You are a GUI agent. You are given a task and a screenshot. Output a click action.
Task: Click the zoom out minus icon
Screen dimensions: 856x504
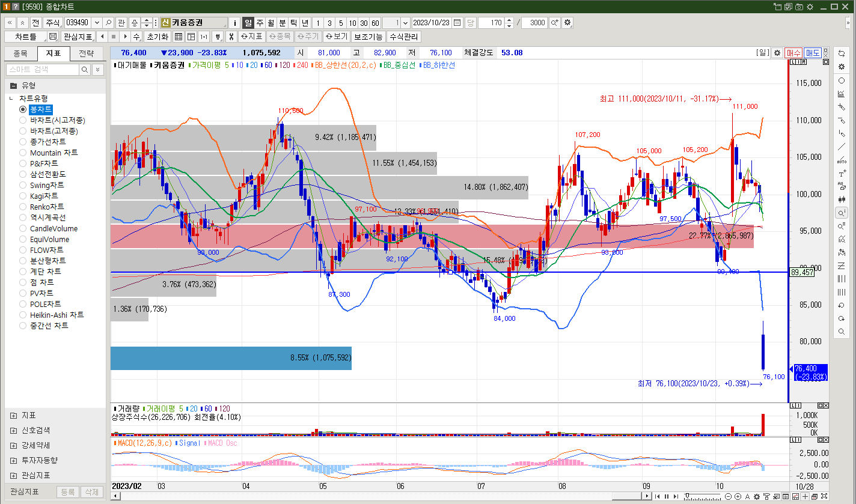[728, 496]
